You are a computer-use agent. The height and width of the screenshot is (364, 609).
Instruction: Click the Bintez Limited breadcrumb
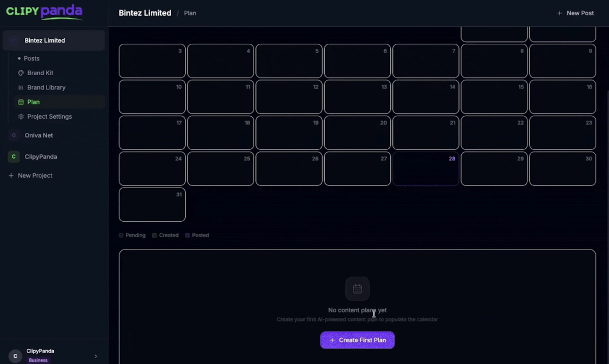tap(145, 13)
